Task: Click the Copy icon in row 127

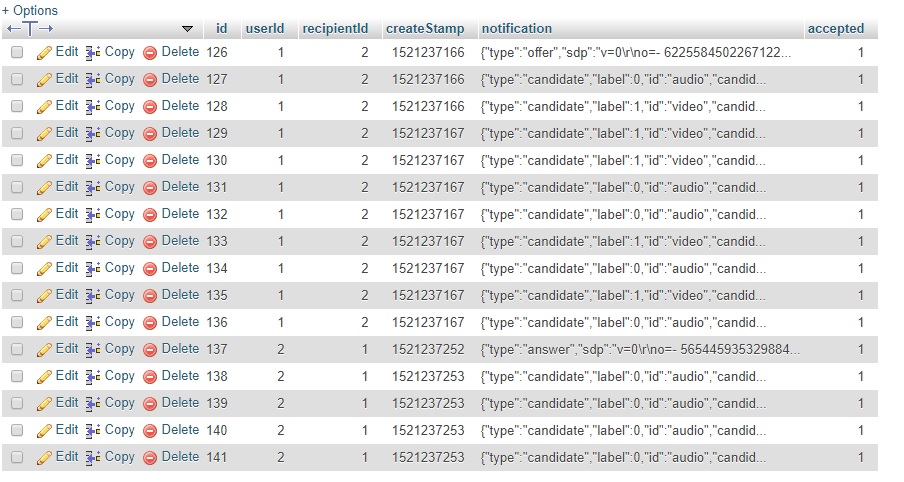Action: [x=93, y=80]
